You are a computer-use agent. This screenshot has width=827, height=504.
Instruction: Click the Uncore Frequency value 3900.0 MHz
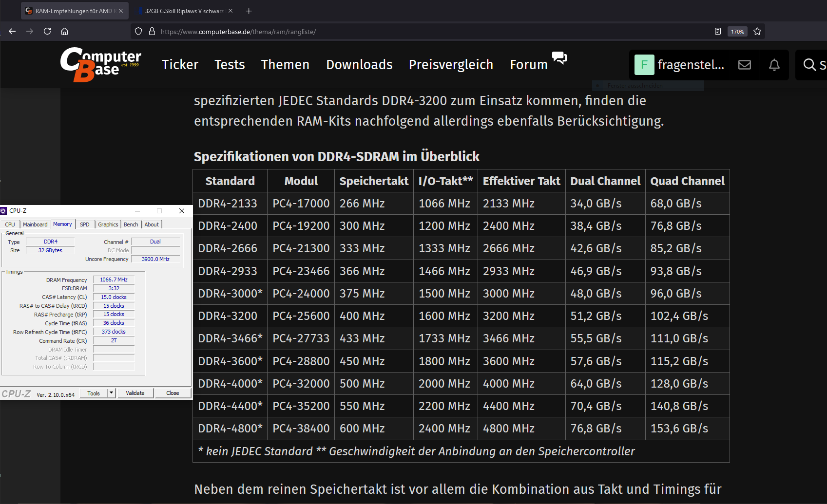coord(155,259)
